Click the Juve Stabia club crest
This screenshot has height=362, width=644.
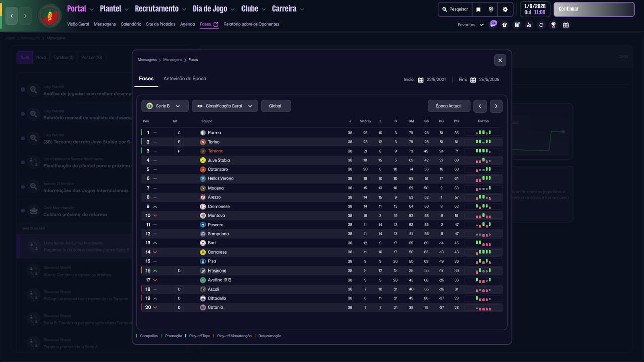point(203,160)
